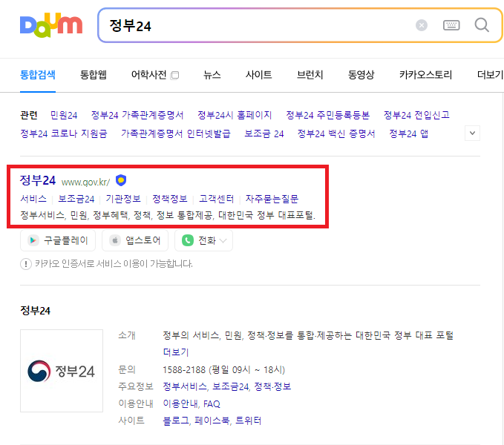Open the 자주묻는질문 sublink
The image size is (504, 445).
(x=272, y=199)
